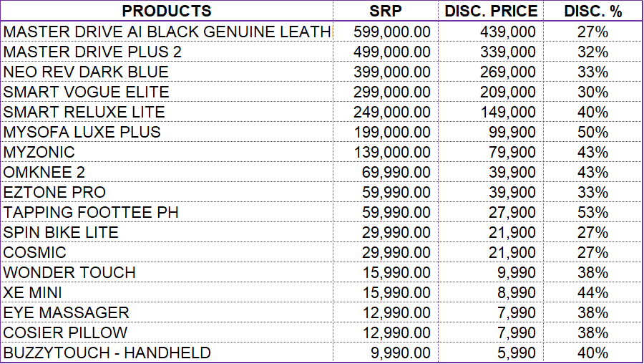Select discounted price 8,990
Image resolution: width=644 pixels, height=364 pixels.
pos(491,293)
